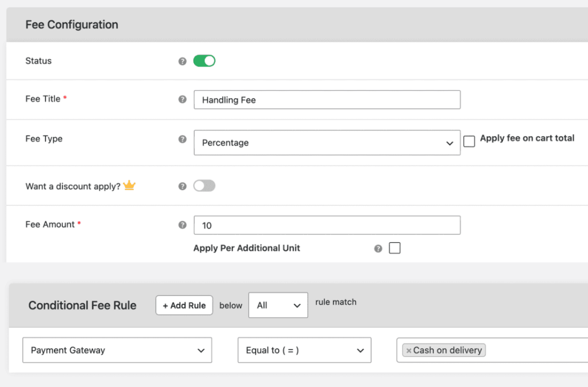This screenshot has height=387, width=588.
Task: Click the Apply fee on cart total label
Action: click(x=527, y=138)
